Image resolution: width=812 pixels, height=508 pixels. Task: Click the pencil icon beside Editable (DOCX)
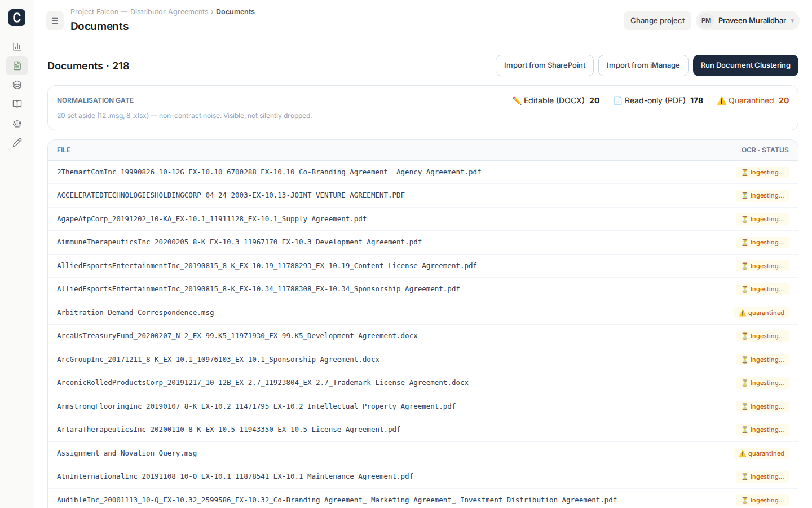(517, 100)
